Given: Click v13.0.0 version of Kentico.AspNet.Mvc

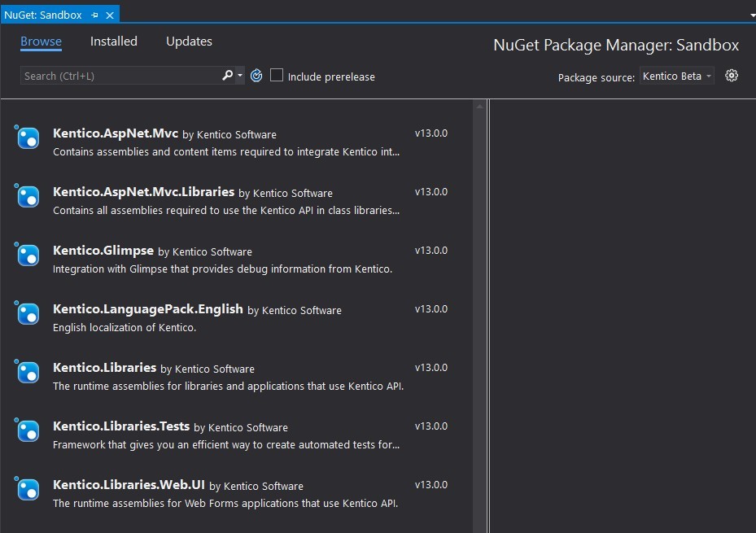Looking at the screenshot, I should pyautogui.click(x=431, y=133).
